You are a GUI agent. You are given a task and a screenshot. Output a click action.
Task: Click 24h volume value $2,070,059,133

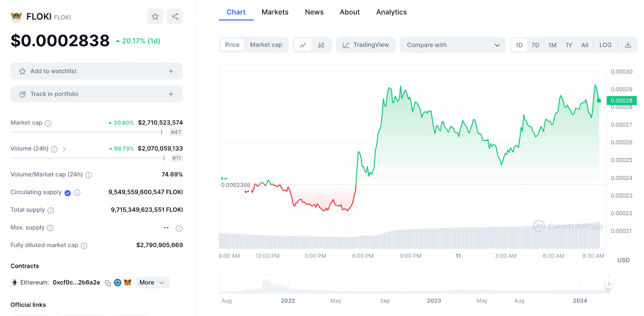[x=160, y=148]
